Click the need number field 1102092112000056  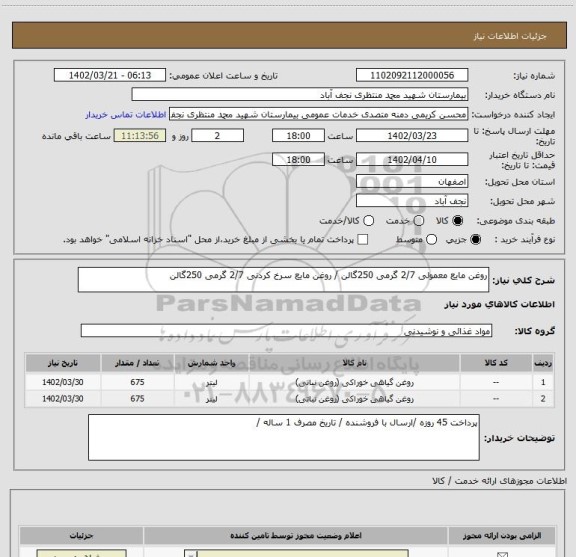pyautogui.click(x=412, y=75)
